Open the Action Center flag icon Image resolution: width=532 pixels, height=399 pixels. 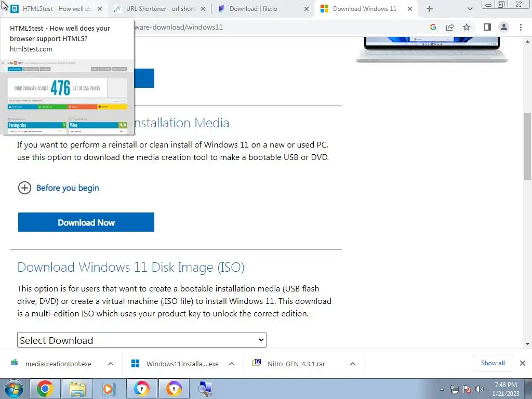tap(467, 389)
